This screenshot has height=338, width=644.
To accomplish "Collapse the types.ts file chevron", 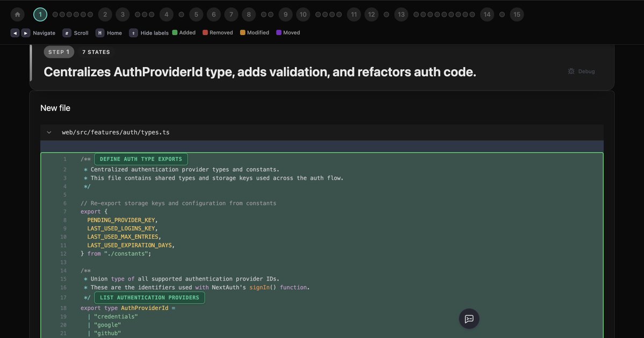I will (49, 132).
